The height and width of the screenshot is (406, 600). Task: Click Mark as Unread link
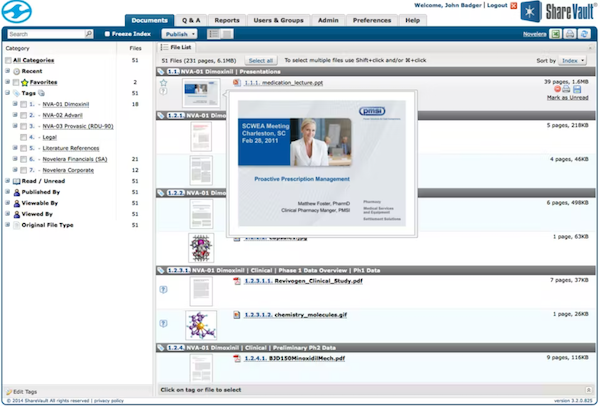click(567, 98)
